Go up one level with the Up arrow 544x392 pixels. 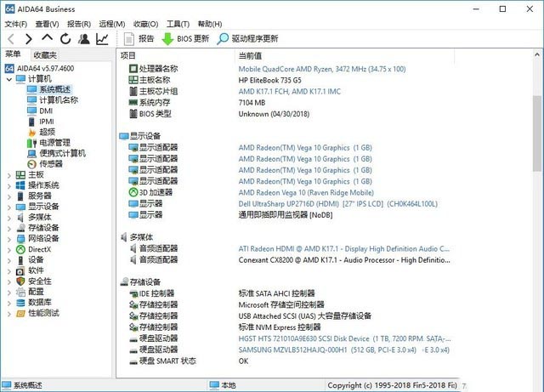[x=48, y=37]
